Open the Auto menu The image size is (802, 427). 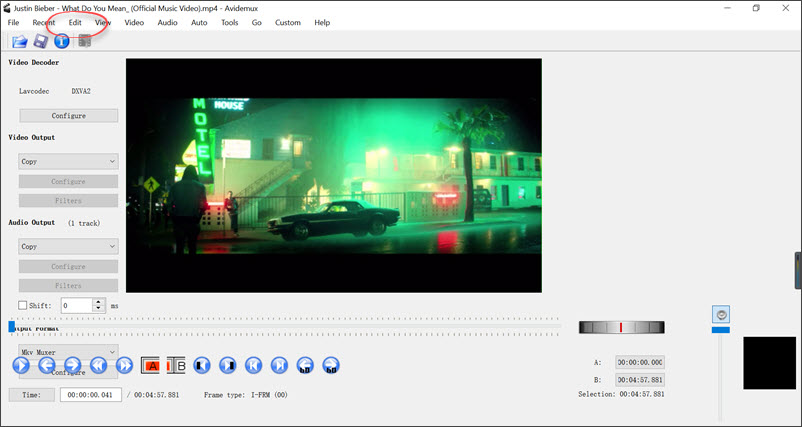click(199, 23)
